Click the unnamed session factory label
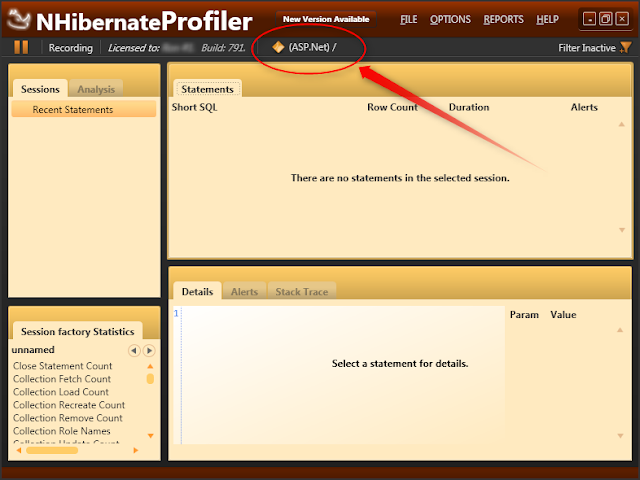 [x=33, y=350]
